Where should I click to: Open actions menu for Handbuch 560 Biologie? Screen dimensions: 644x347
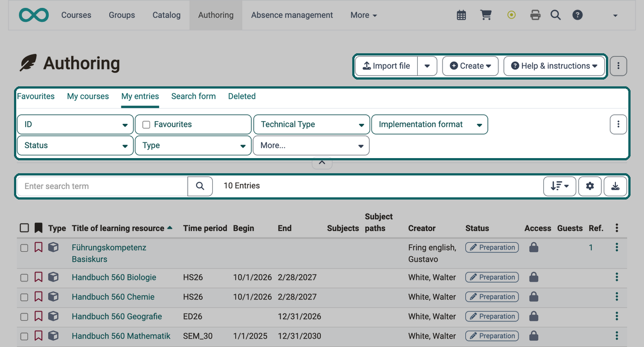(617, 277)
